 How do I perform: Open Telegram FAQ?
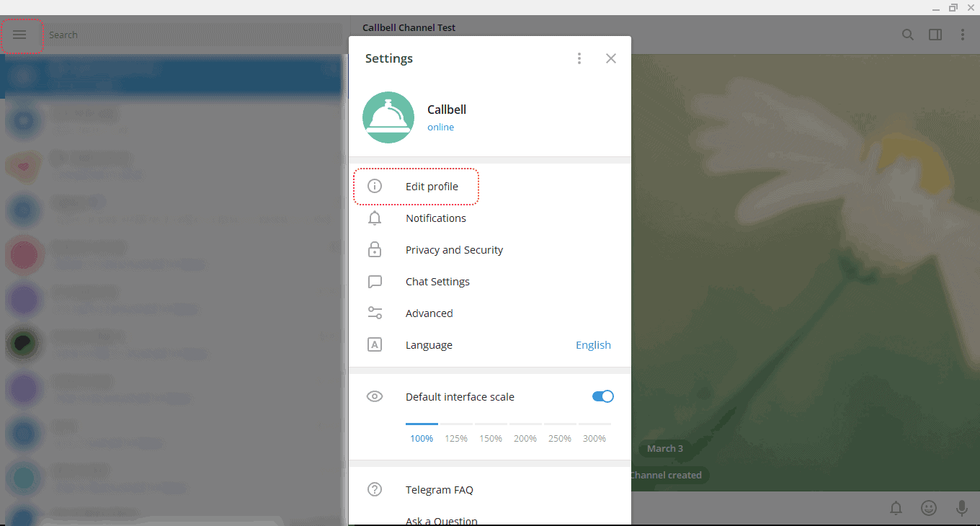(490, 490)
